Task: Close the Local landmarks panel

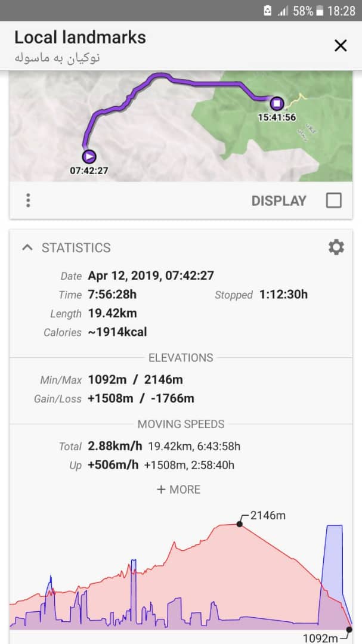Action: pyautogui.click(x=341, y=45)
